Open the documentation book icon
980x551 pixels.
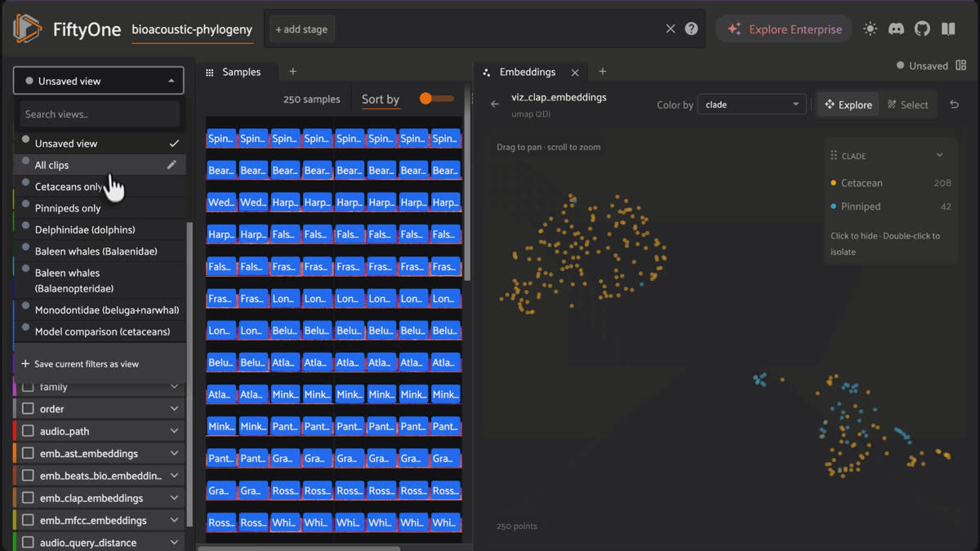point(948,29)
